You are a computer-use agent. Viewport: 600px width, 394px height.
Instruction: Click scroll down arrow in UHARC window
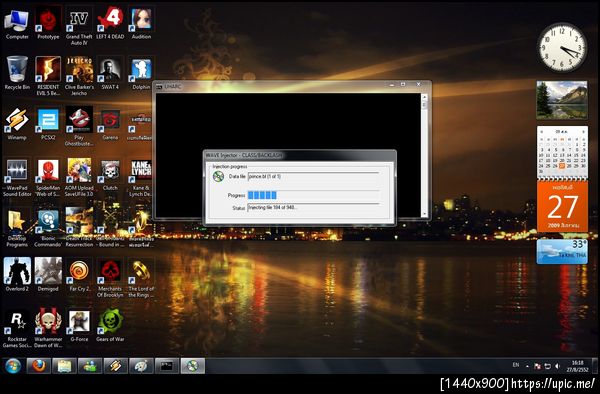[424, 214]
